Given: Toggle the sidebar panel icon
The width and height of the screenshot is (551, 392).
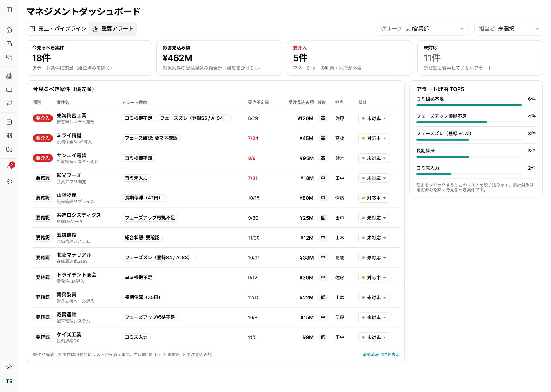Looking at the screenshot, I should click(x=9, y=10).
